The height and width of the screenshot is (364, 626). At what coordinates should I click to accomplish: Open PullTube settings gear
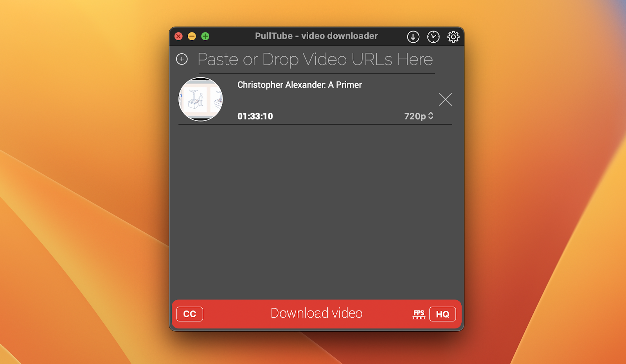point(453,37)
